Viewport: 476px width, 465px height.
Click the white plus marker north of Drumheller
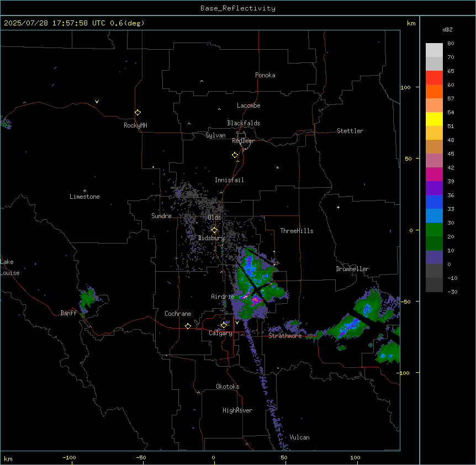[338, 207]
